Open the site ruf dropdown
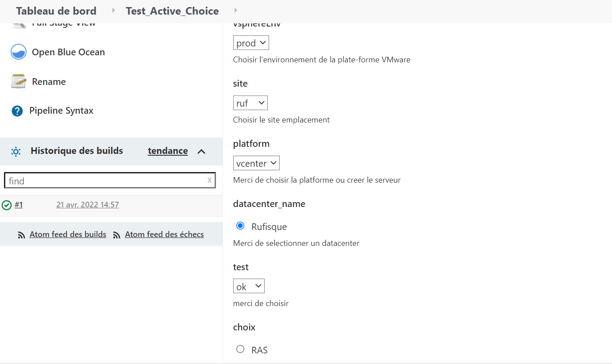Image resolution: width=612 pixels, height=364 pixels. point(250,103)
